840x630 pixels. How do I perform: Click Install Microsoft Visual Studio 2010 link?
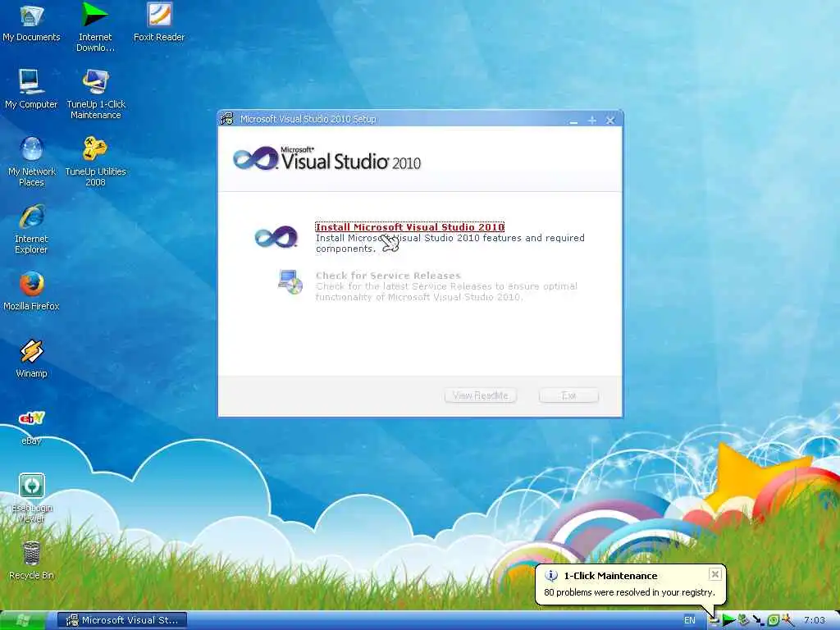(410, 227)
